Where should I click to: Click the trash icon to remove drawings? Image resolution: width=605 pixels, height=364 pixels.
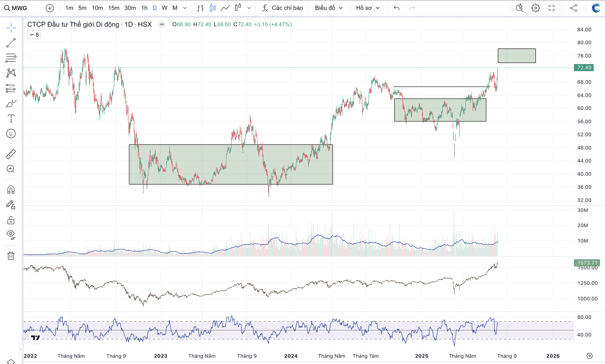11,256
